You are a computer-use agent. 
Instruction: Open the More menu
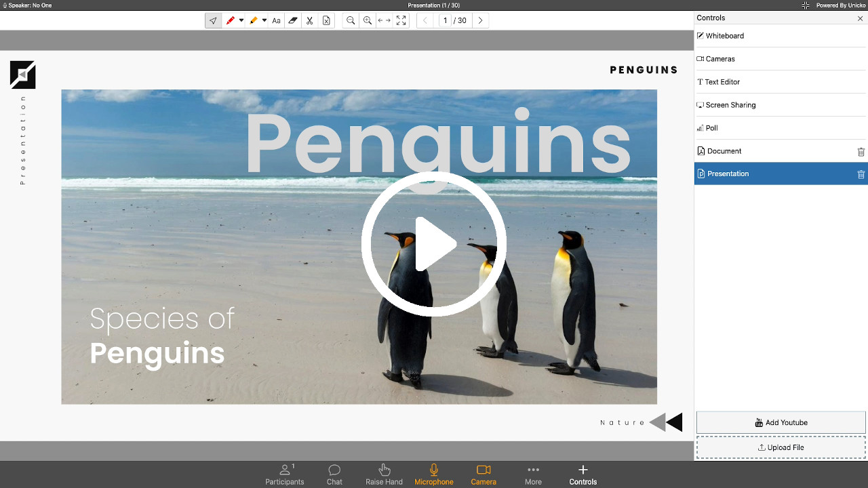coord(533,474)
